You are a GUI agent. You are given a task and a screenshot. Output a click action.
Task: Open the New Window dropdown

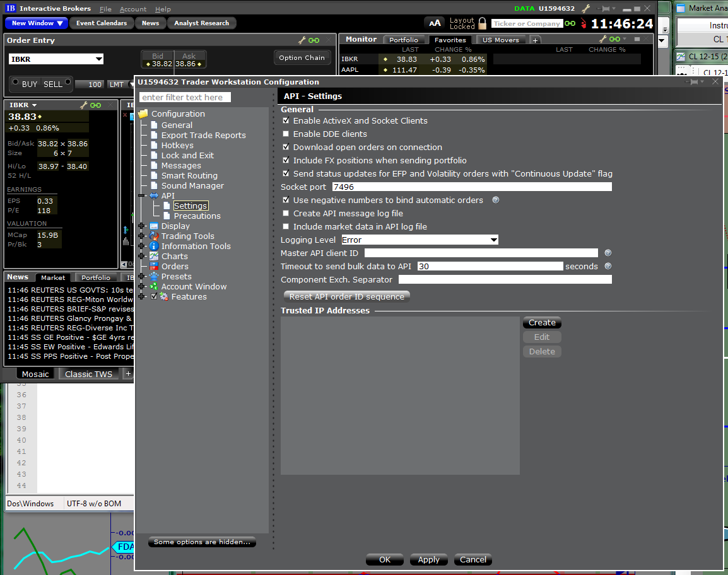(x=37, y=23)
